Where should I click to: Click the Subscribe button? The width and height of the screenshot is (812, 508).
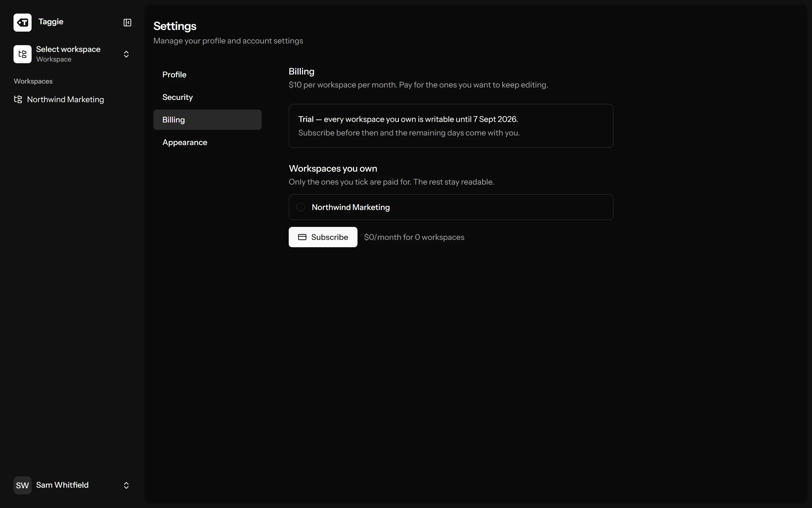323,237
